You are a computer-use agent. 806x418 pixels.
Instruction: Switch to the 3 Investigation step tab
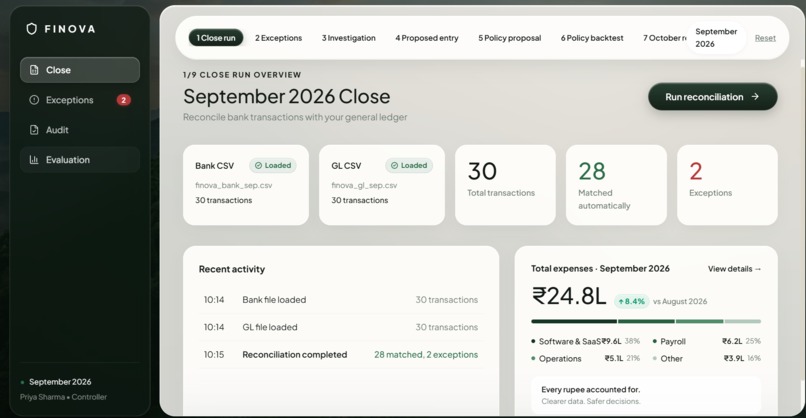[x=349, y=38]
